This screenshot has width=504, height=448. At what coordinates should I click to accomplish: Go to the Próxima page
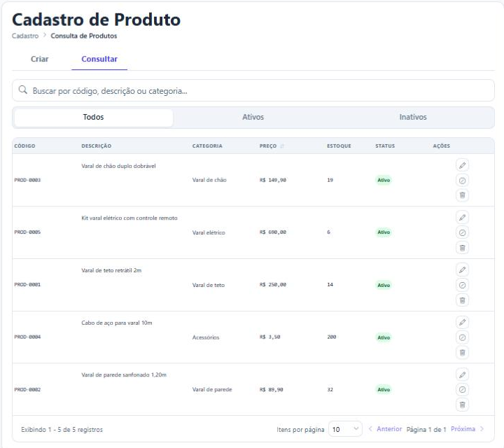click(x=463, y=429)
